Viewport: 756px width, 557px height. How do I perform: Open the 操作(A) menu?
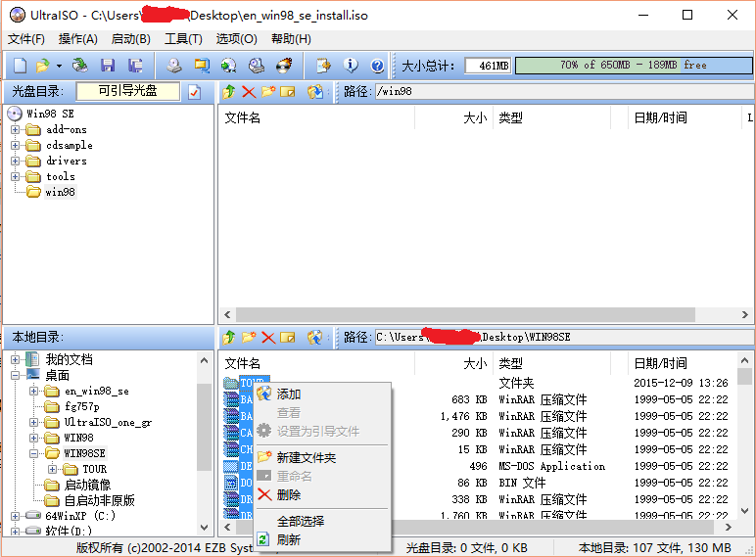click(x=78, y=39)
